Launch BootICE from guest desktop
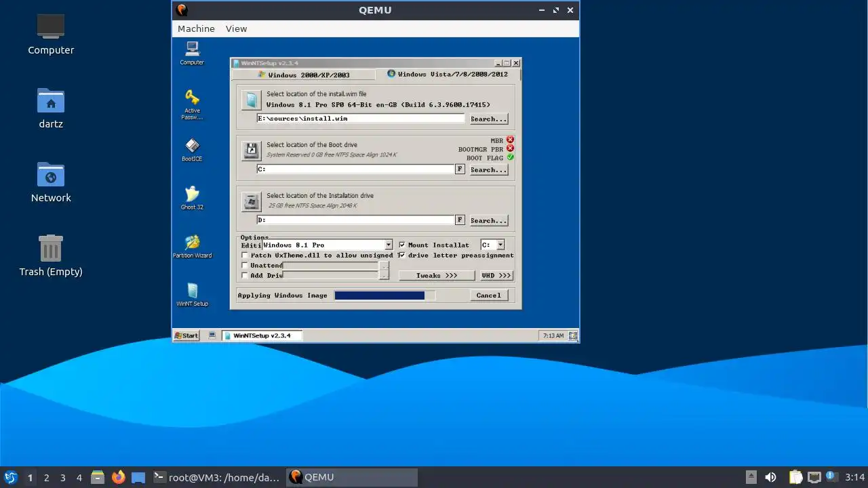This screenshot has height=488, width=868. (192, 150)
